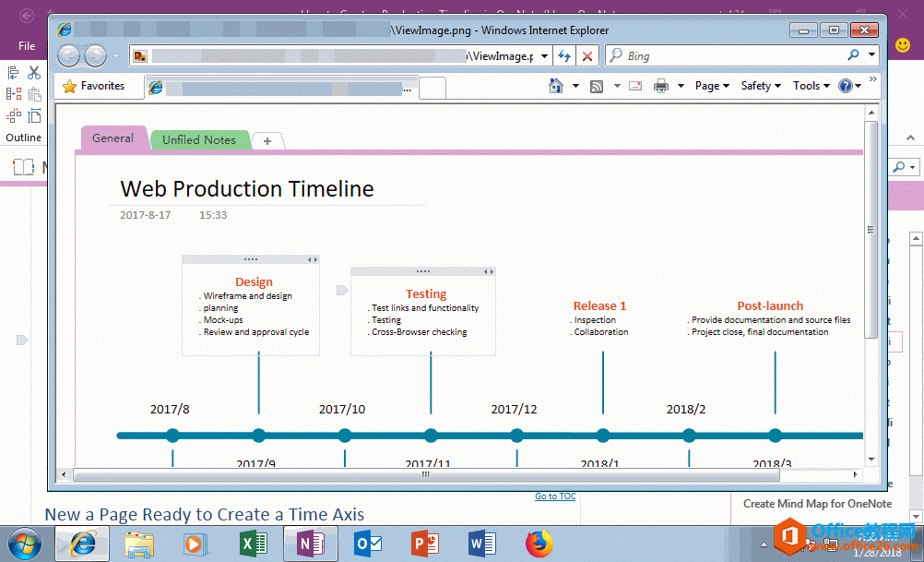The width and height of the screenshot is (924, 562).
Task: Open the OneNote icon on the taskbar
Action: coord(310,544)
